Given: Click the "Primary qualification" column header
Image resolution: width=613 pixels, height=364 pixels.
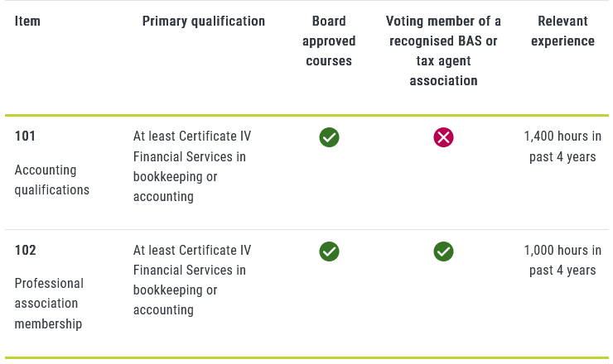Looking at the screenshot, I should [204, 22].
